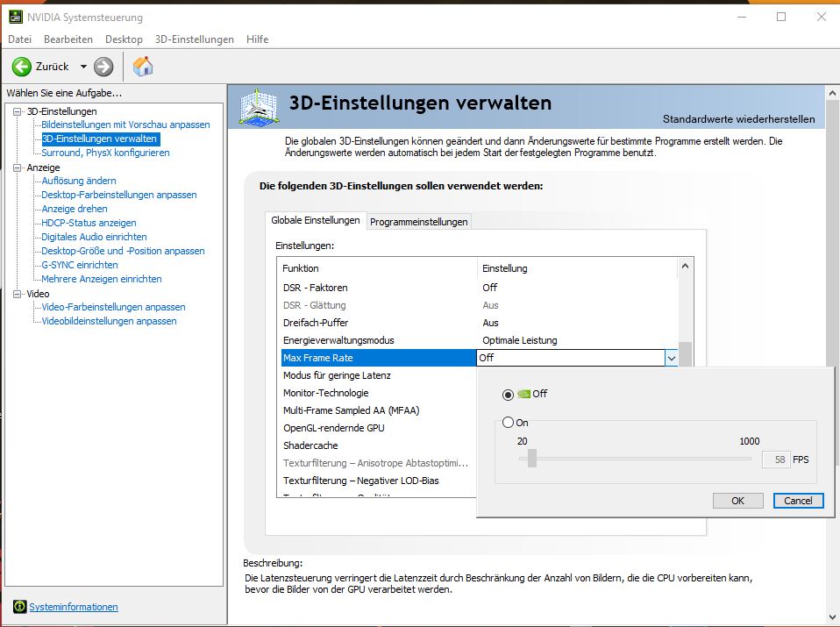Open Auflösung ändern

tap(79, 181)
